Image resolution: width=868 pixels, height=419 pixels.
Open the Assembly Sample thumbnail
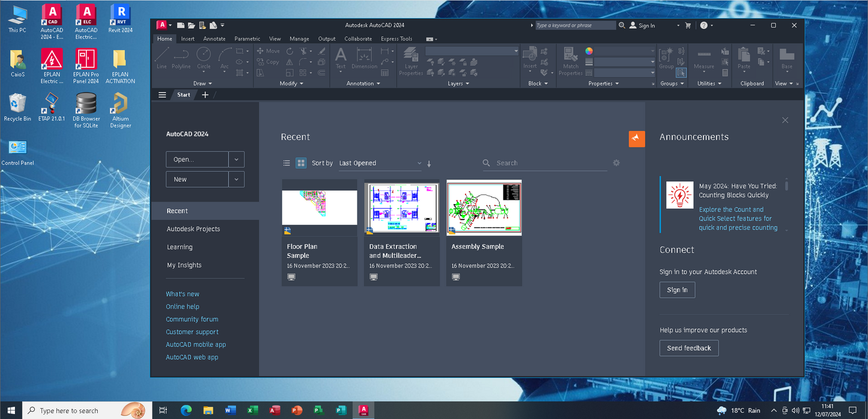click(x=484, y=208)
